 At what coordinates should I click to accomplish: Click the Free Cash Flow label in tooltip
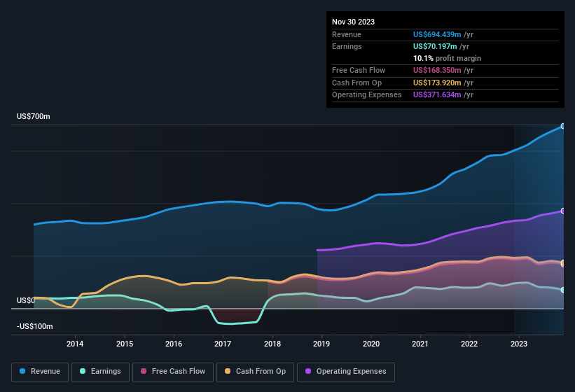(359, 70)
